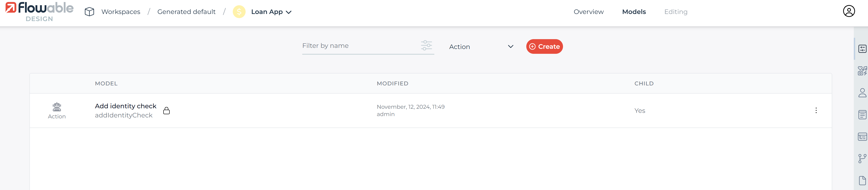868x190 pixels.
Task: Select the robot Action icon on the model row
Action: point(57,107)
